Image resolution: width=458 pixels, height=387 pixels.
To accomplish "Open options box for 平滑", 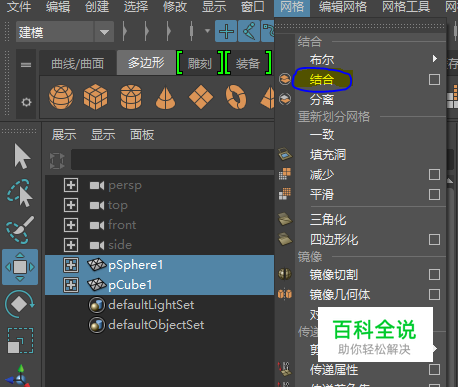I will tap(434, 194).
